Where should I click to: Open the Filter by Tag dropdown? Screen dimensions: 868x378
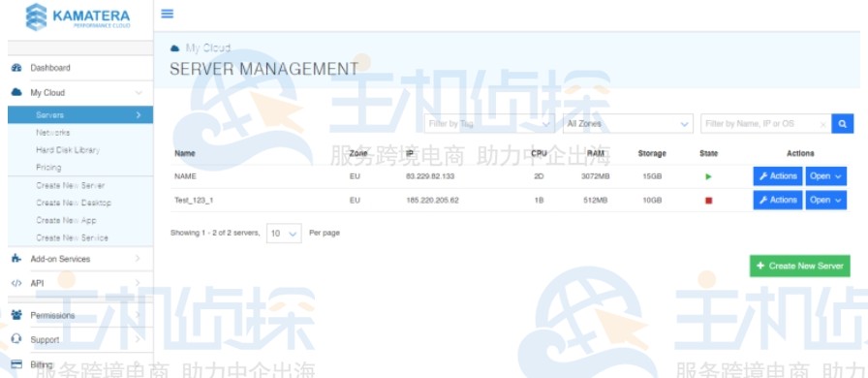coord(489,124)
